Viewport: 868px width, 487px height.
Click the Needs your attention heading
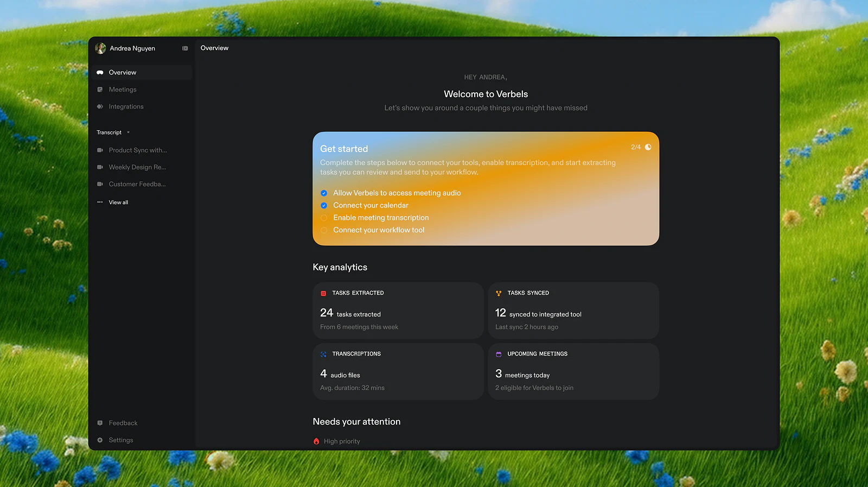357,422
